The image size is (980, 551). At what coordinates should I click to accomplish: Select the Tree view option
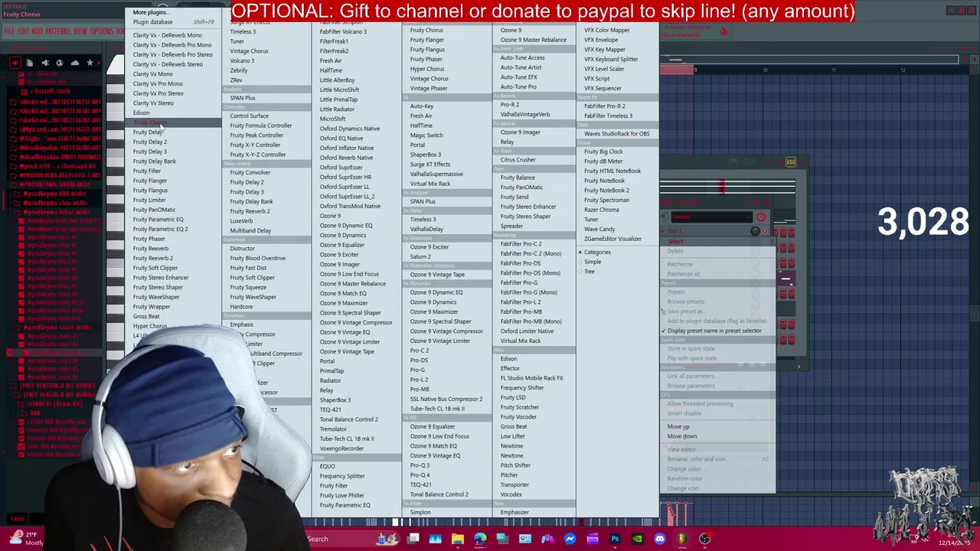pyautogui.click(x=590, y=272)
